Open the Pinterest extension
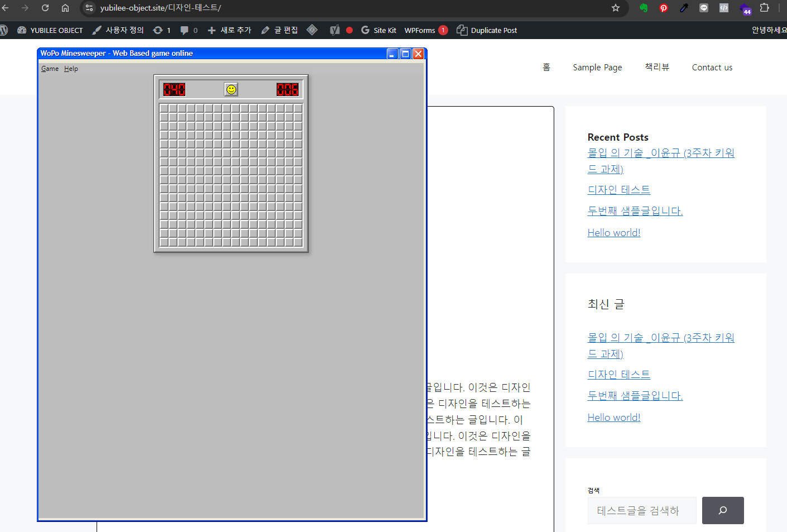This screenshot has width=787, height=532. click(x=664, y=8)
